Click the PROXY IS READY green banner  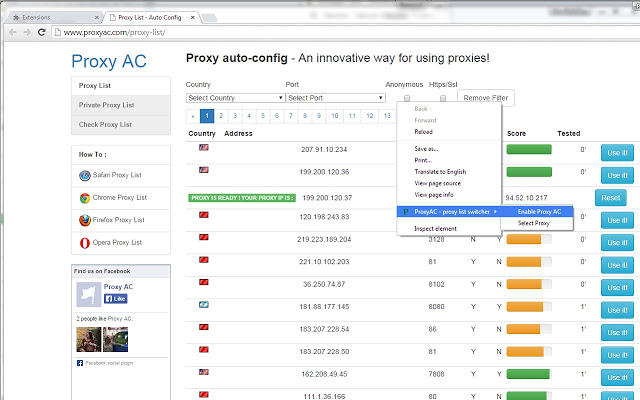pos(242,198)
